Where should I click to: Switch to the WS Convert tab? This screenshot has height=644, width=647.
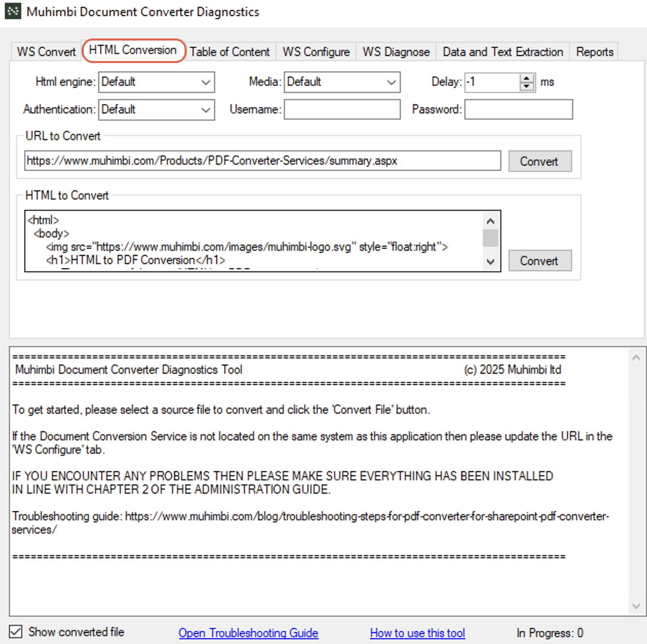pyautogui.click(x=45, y=51)
